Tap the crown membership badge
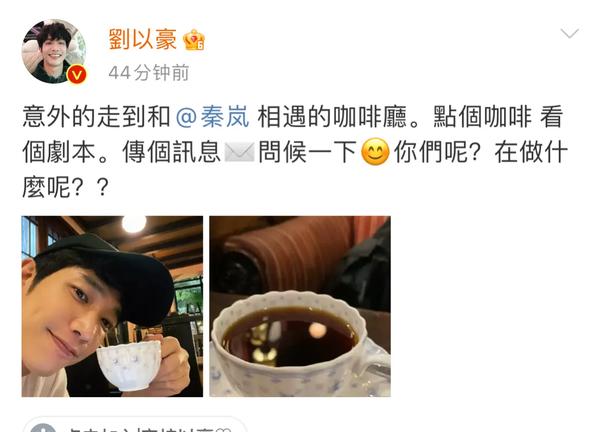This screenshot has height=432, width=600. tap(194, 40)
